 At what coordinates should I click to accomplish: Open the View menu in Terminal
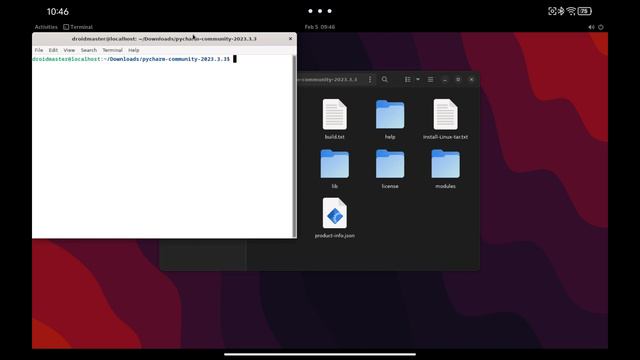pyautogui.click(x=69, y=50)
